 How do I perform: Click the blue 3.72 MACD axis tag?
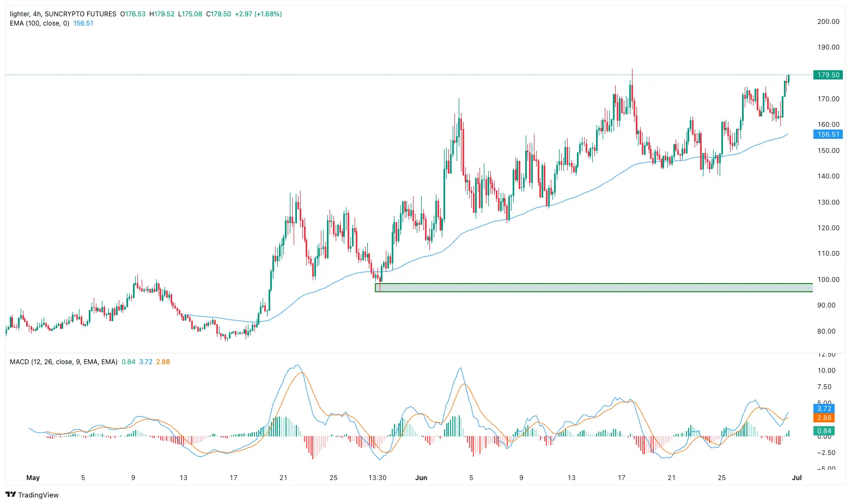(824, 409)
